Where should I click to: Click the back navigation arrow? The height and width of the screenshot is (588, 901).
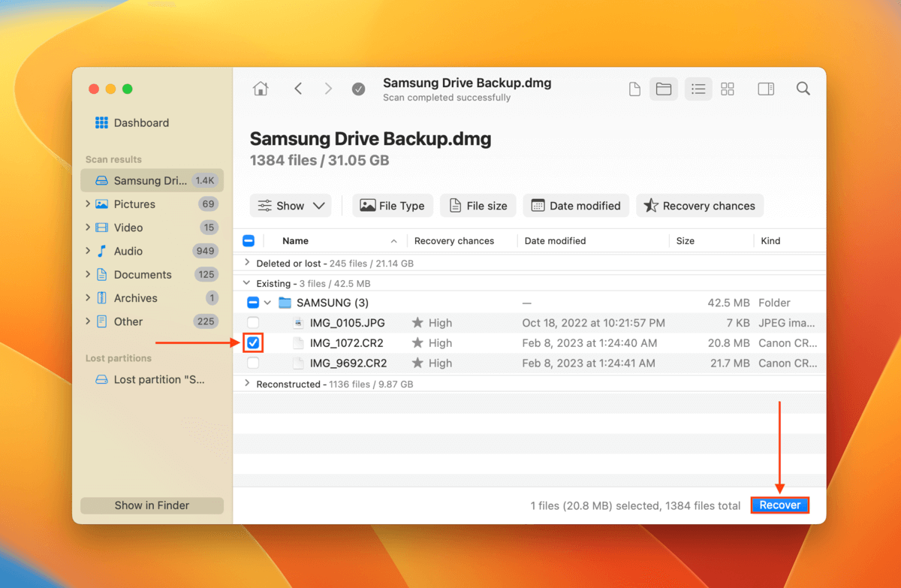[x=298, y=89]
